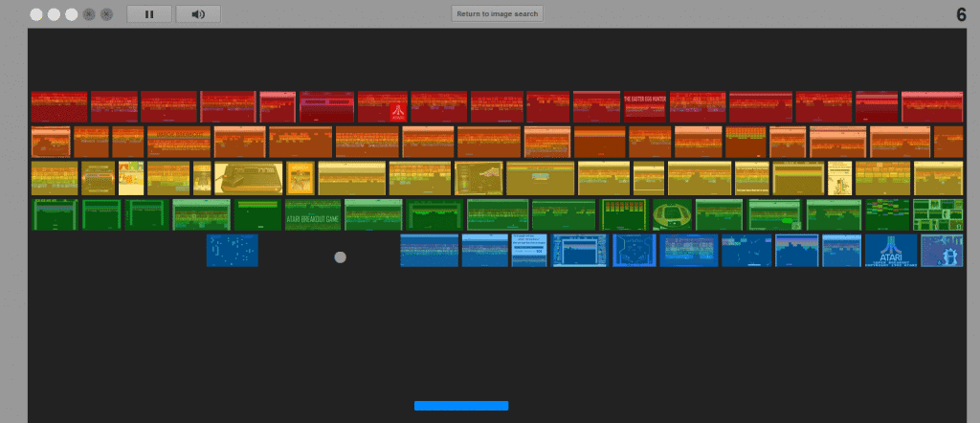Click blue brick with pinball table outline

tap(635, 251)
